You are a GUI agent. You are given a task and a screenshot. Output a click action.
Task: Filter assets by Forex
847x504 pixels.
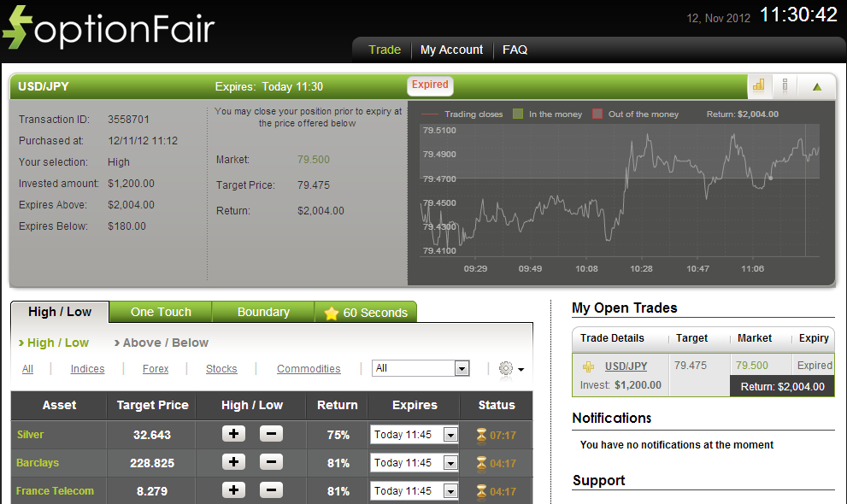[x=156, y=368]
